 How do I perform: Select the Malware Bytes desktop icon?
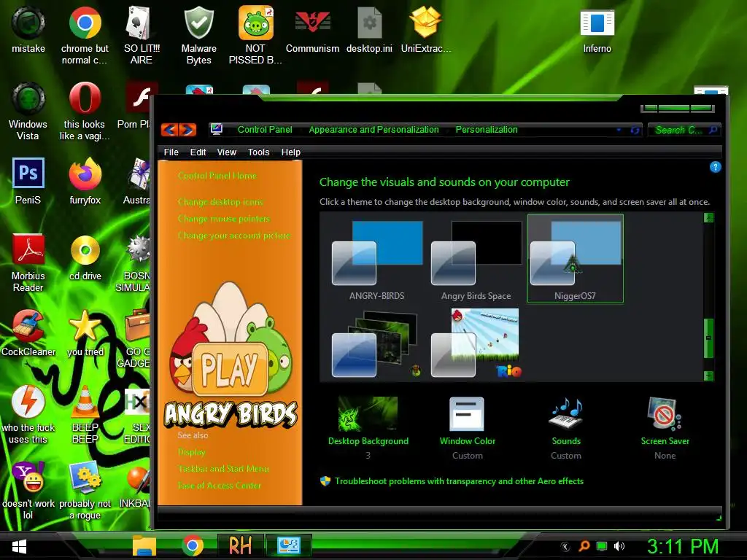click(198, 23)
